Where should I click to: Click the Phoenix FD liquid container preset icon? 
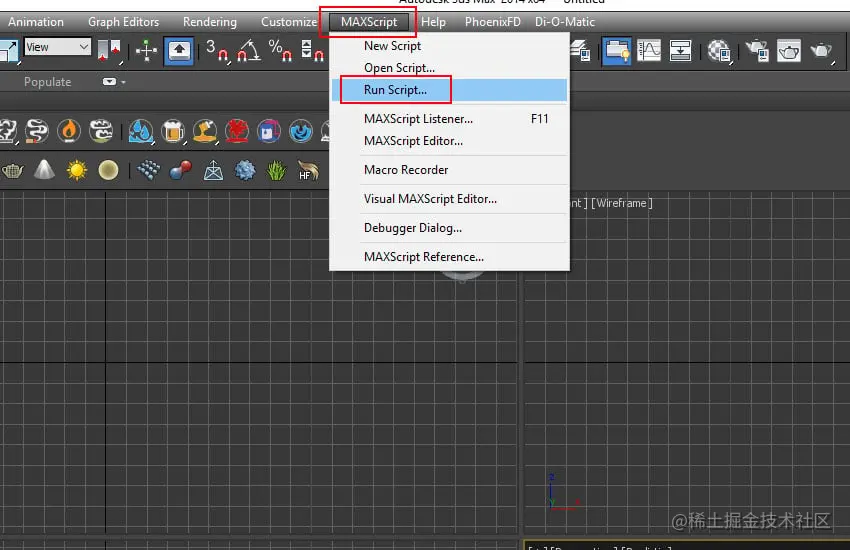(269, 131)
